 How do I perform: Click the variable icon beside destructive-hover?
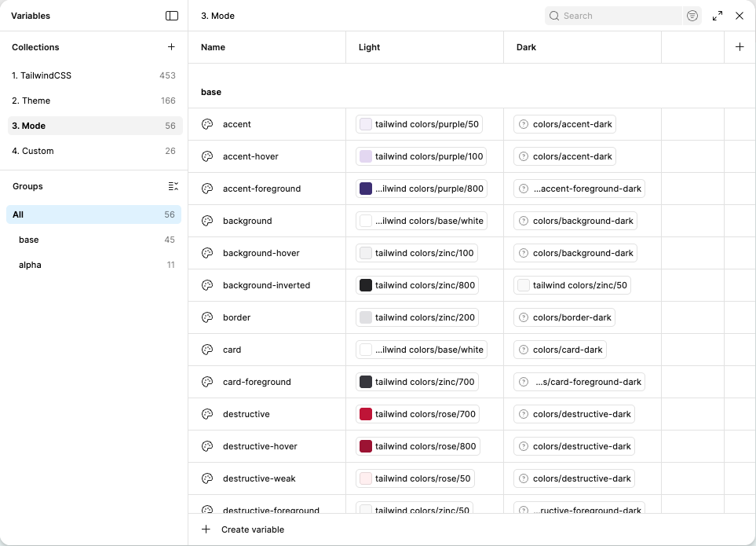click(207, 445)
